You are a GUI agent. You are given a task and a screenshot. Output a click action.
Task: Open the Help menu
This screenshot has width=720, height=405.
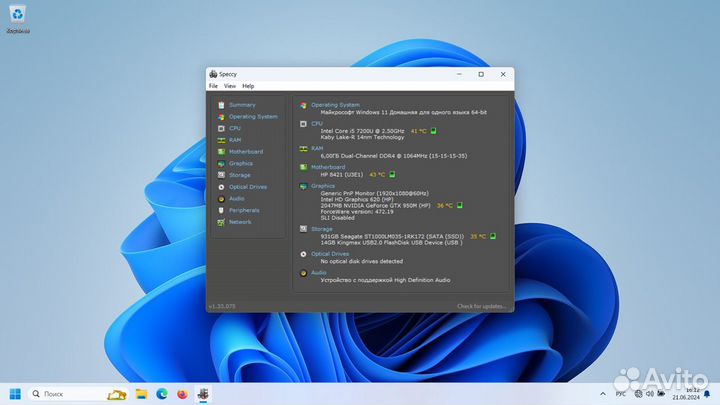pos(248,86)
